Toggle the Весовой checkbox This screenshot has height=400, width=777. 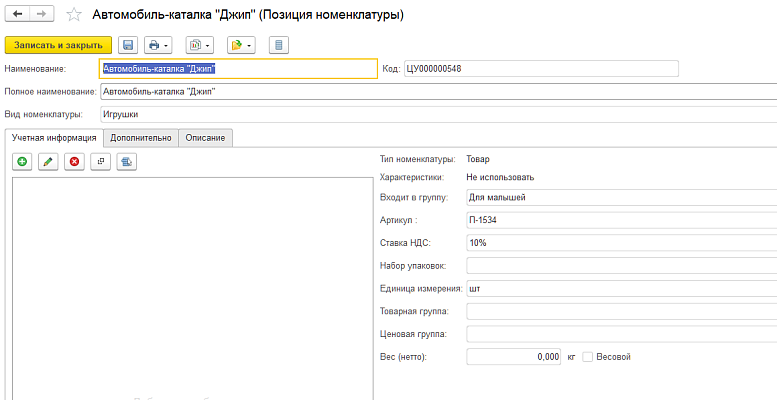[x=588, y=356]
